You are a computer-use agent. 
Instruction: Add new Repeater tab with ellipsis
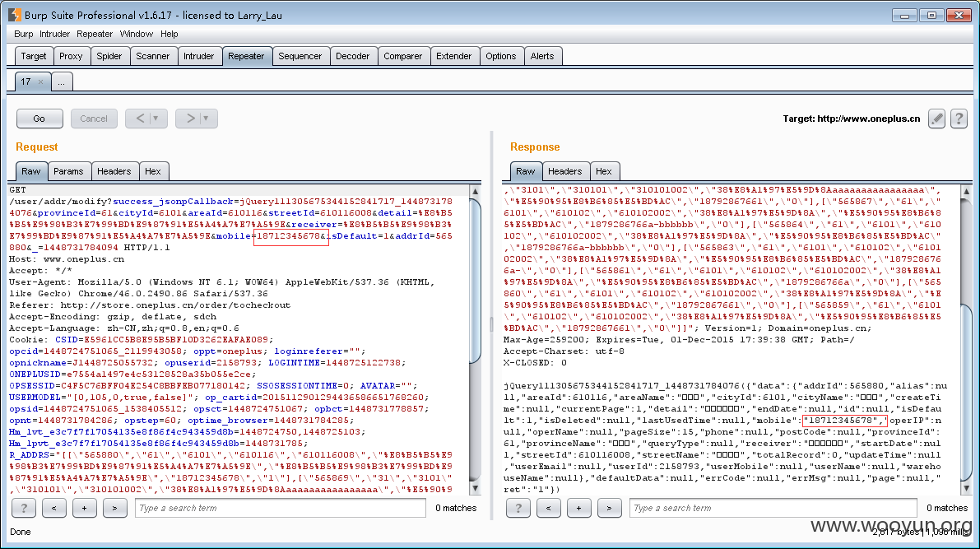pyautogui.click(x=61, y=82)
